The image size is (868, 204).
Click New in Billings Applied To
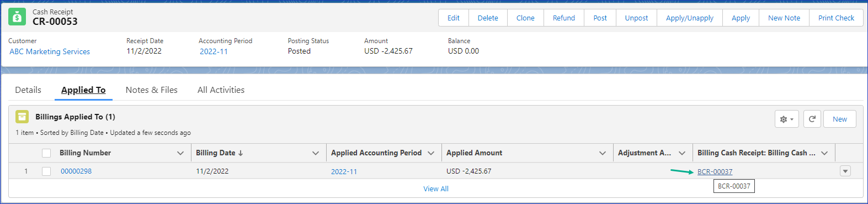(x=840, y=119)
